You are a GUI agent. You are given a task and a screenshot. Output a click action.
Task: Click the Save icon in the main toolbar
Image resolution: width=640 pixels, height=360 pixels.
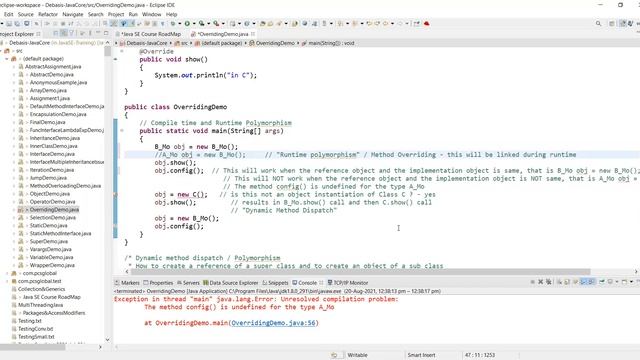pyautogui.click(x=9, y=24)
